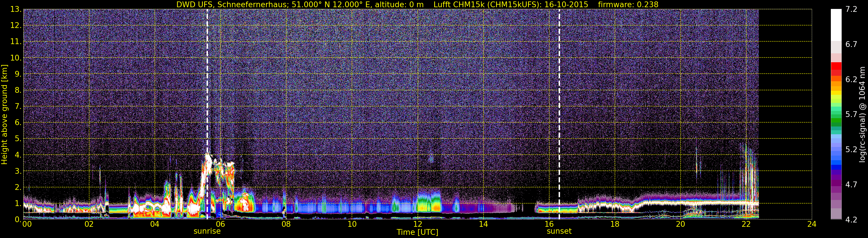Click the y-axis tick label '10.'

pos(16,58)
